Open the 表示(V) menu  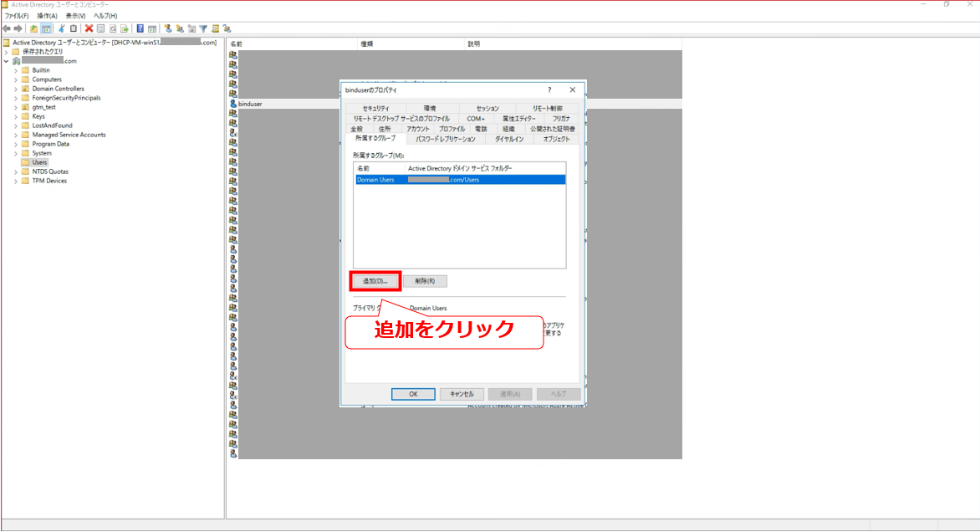[76, 16]
